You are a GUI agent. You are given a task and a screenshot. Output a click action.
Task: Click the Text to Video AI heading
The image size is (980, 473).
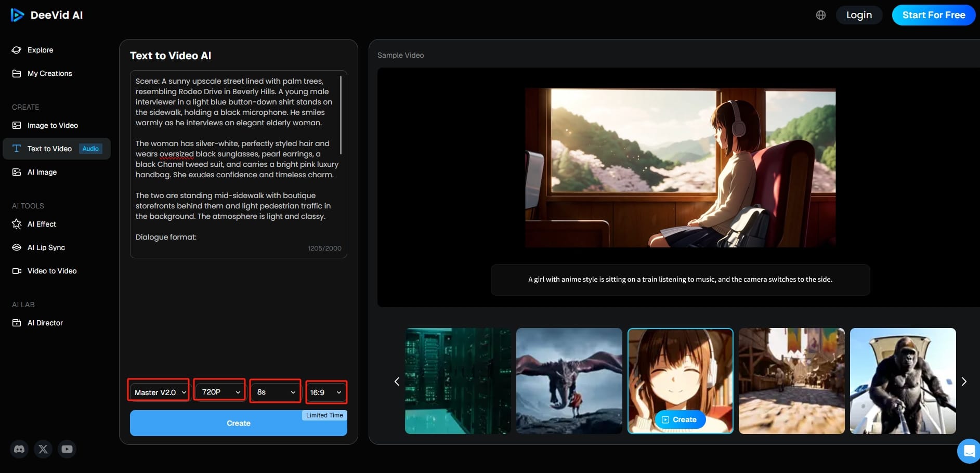pyautogui.click(x=171, y=56)
